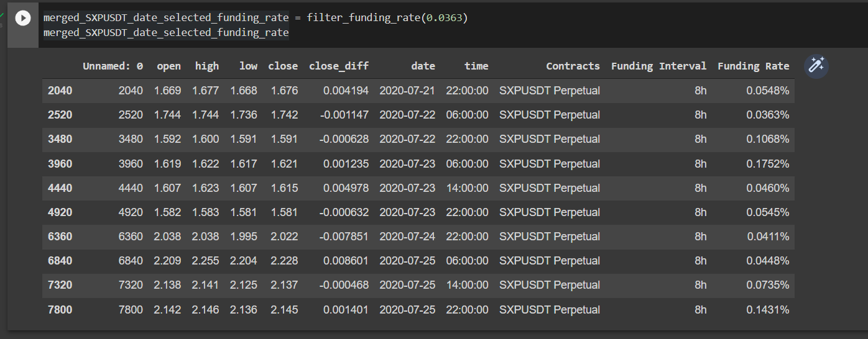868x339 pixels.
Task: Click the Funding Rate column header
Action: (753, 66)
